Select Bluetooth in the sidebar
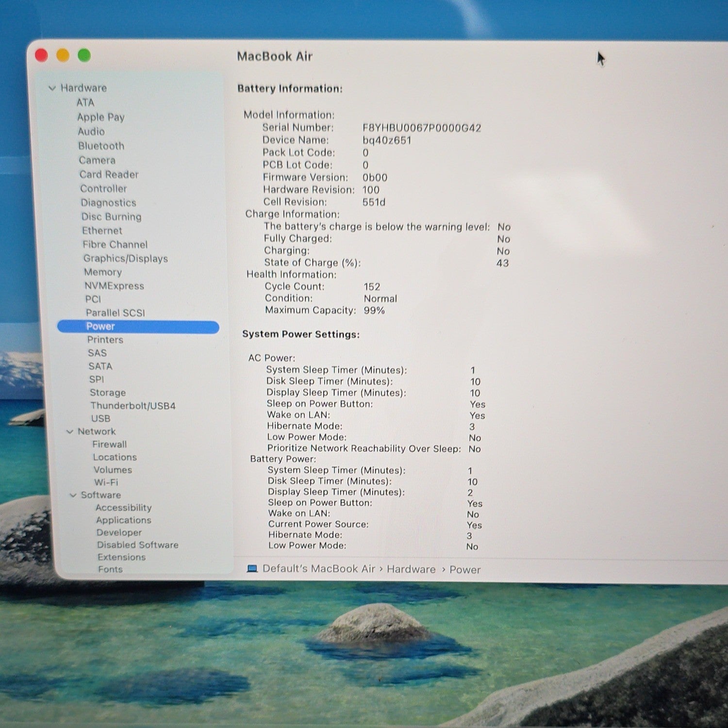Viewport: 728px width, 728px height. [x=101, y=146]
